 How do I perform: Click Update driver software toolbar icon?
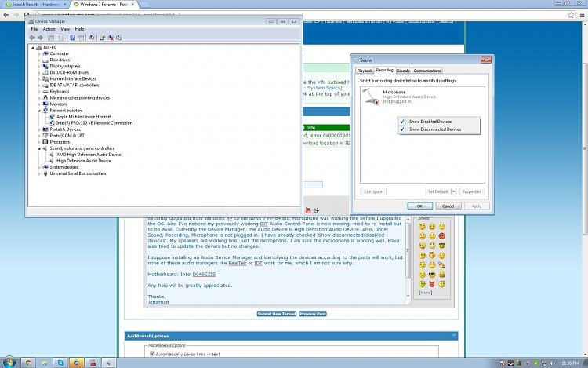point(102,38)
